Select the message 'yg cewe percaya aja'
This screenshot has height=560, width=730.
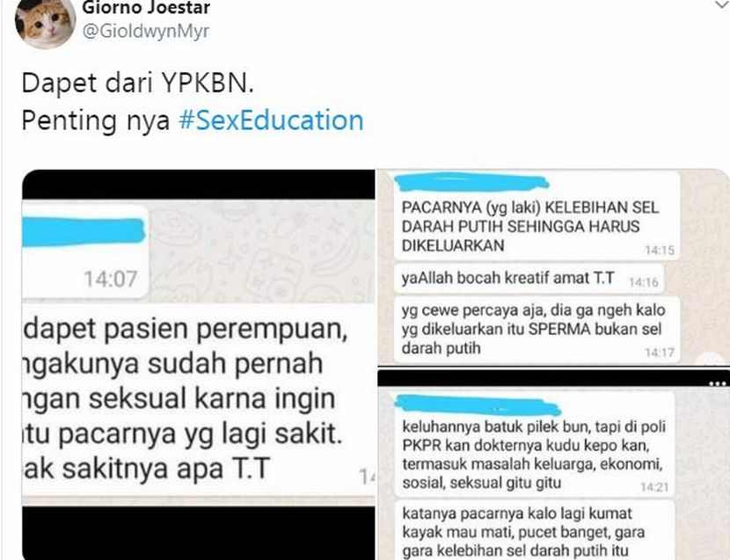[537, 330]
